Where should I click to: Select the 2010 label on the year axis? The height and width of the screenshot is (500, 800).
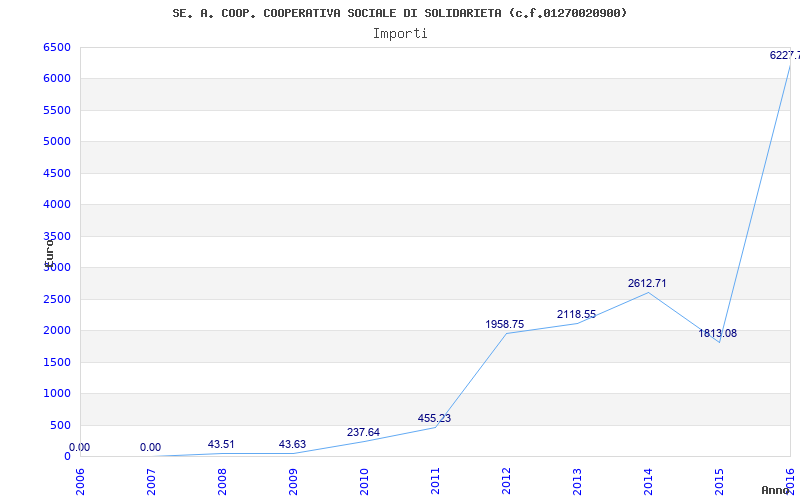[x=364, y=482]
